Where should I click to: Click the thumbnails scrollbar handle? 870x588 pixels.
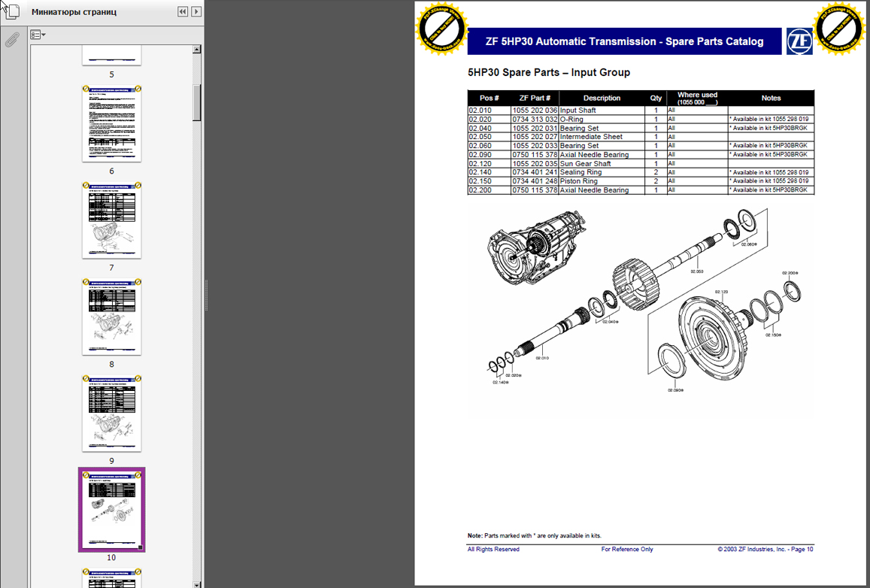pos(197,102)
